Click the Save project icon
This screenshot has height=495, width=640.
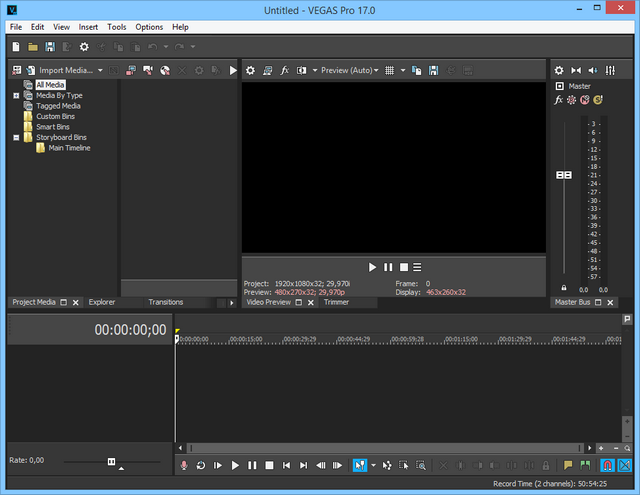tap(50, 47)
